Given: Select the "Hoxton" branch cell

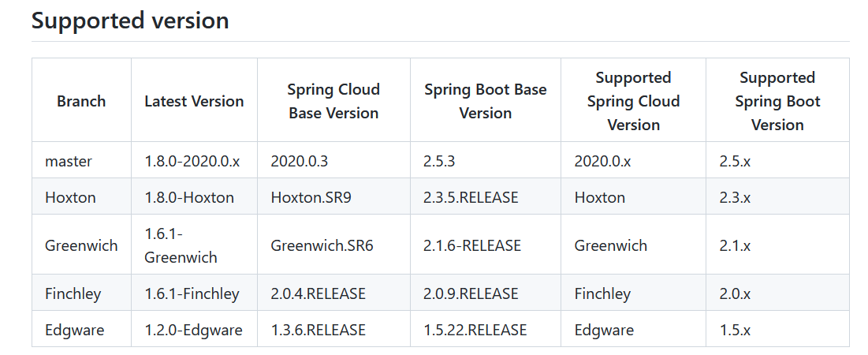Looking at the screenshot, I should click(70, 197).
